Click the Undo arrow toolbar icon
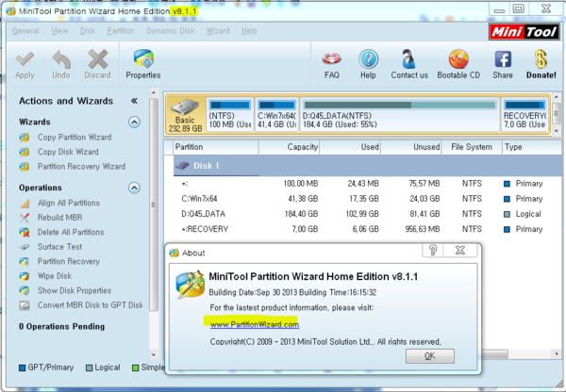Viewport: 566px width, 392px height. pyautogui.click(x=61, y=59)
